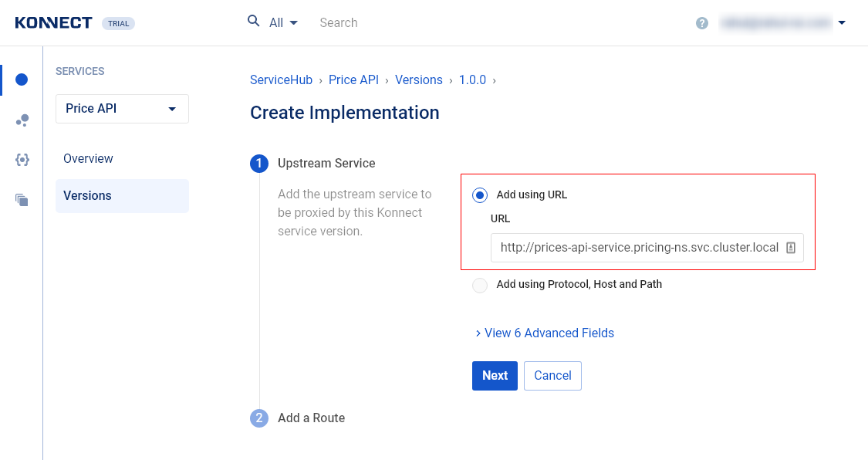Go to Price API breadcrumb
Screen dimensions: 868x460
click(353, 79)
